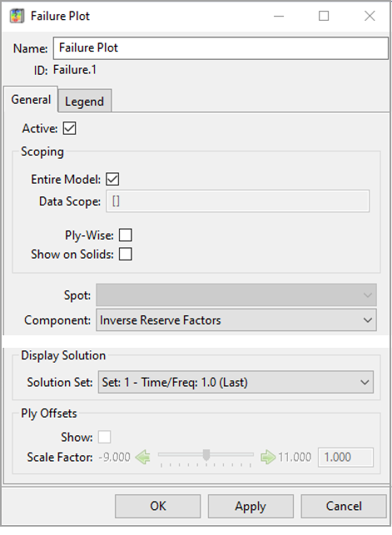
Task: Check the Ply Offsets Show box
Action: pyautogui.click(x=104, y=437)
